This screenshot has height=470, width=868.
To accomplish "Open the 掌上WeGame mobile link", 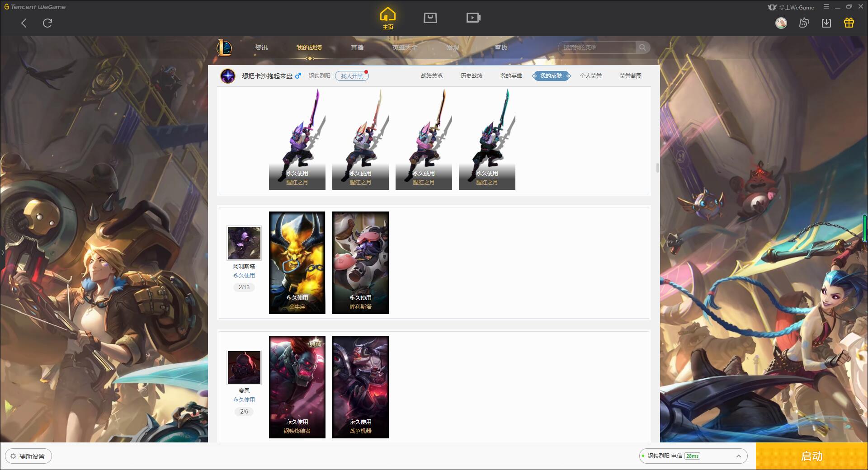I will (791, 7).
